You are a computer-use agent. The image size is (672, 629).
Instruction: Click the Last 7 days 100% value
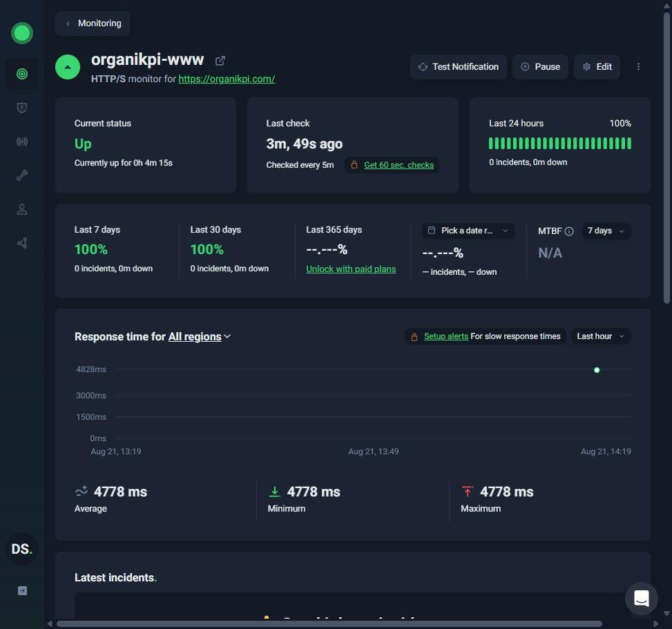(91, 249)
